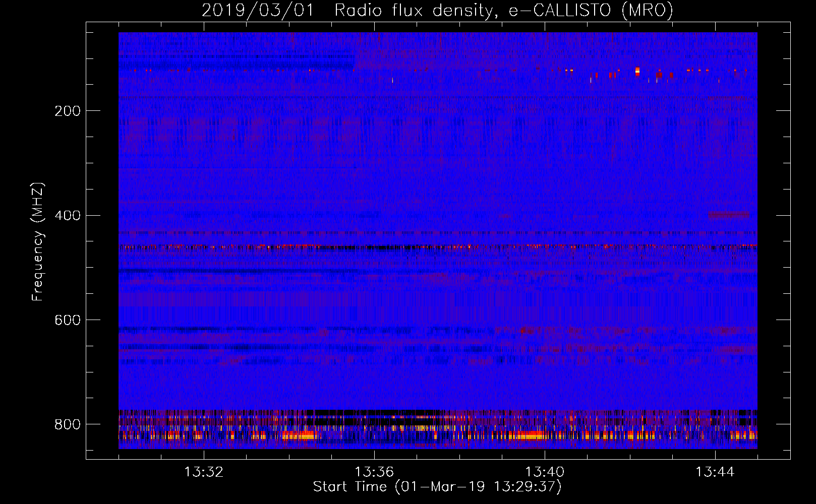Click the "Start Time (01-Mar-19 13:29:37)" label
Image resolution: width=816 pixels, height=504 pixels.
pyautogui.click(x=437, y=487)
